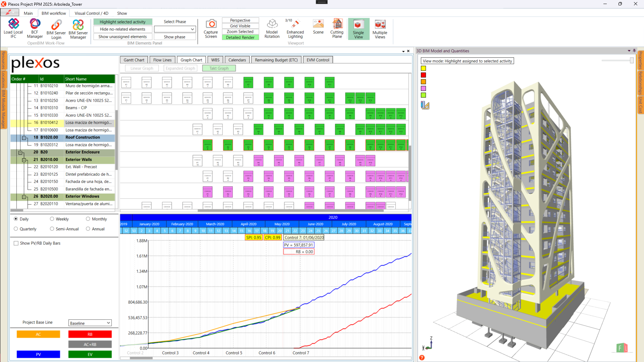Switch to the Visual Control / 4D tab
Image resolution: width=644 pixels, height=362 pixels.
(x=91, y=13)
